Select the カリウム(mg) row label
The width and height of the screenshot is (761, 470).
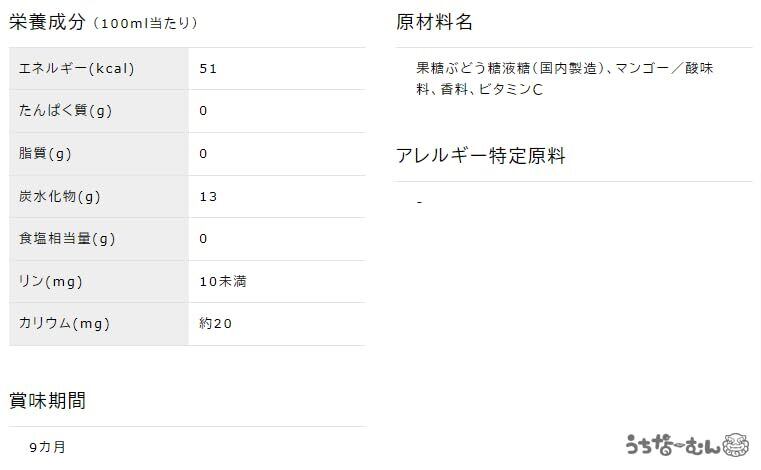tap(64, 324)
